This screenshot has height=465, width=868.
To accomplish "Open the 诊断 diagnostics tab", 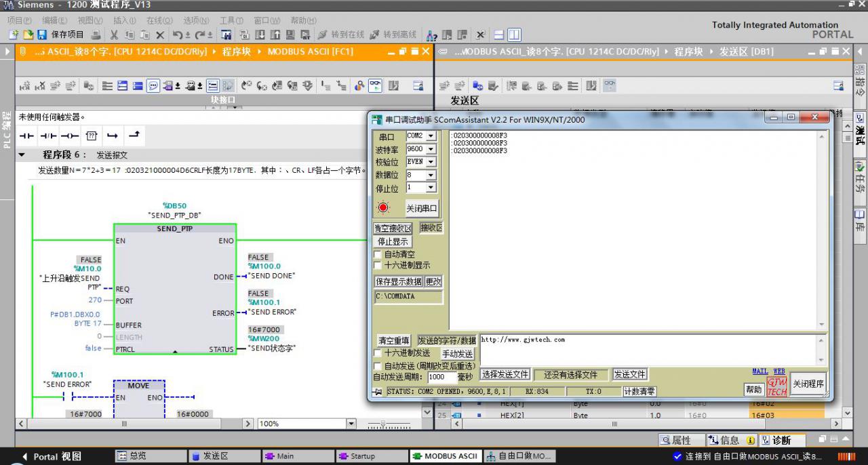I will coord(781,441).
